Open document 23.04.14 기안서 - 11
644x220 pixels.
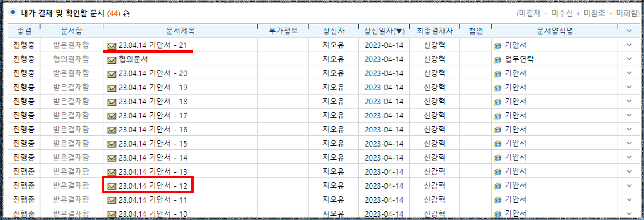click(153, 200)
